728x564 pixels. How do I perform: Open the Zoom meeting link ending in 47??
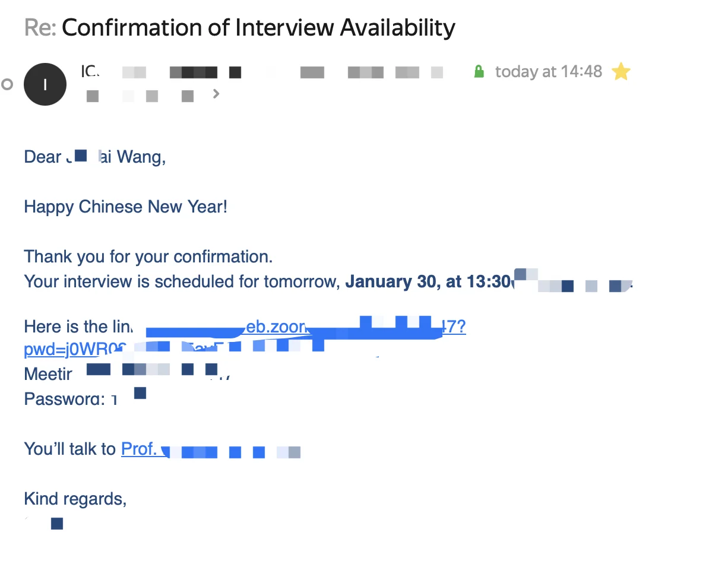tap(305, 327)
